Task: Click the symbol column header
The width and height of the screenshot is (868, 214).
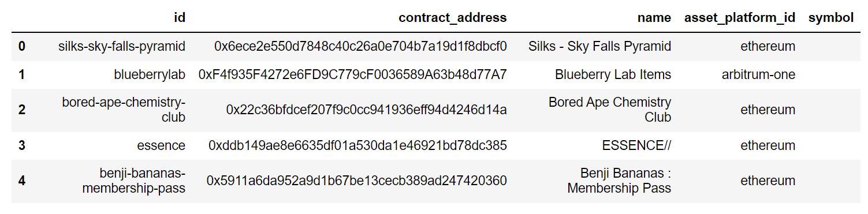Action: (831, 18)
